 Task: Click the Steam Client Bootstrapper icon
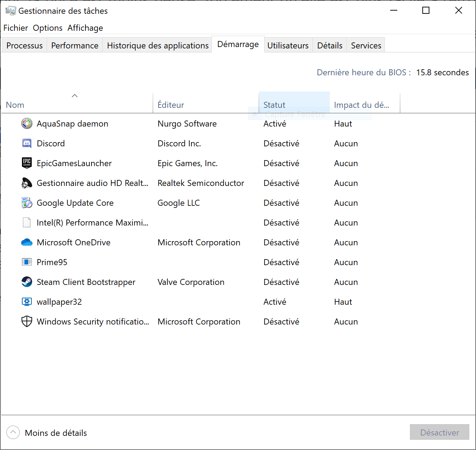tap(27, 282)
